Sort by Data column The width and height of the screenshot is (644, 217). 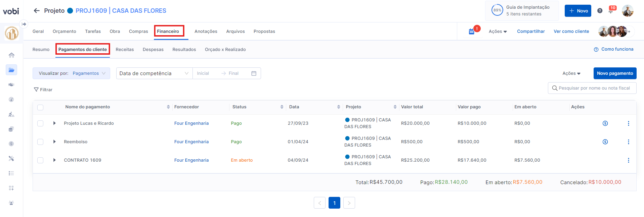point(339,107)
